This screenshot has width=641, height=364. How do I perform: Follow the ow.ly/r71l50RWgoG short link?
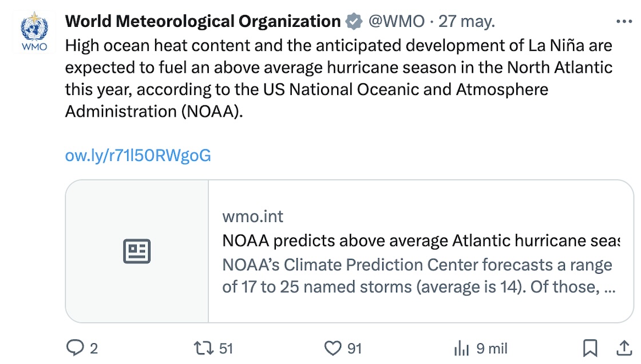[138, 155]
